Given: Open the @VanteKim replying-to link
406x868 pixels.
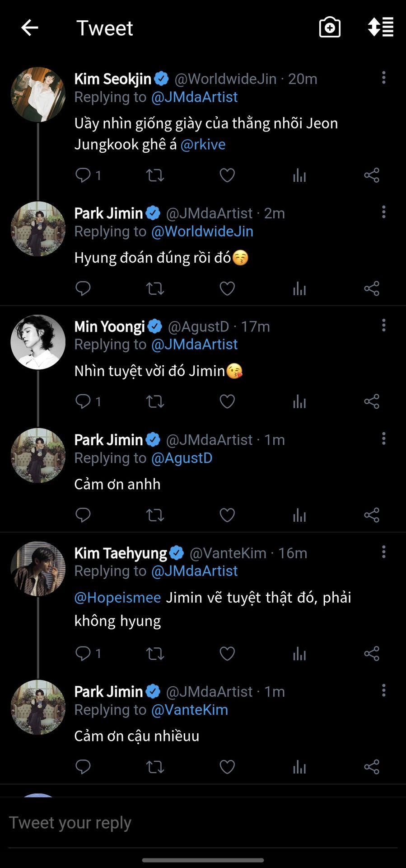Looking at the screenshot, I should pyautogui.click(x=190, y=710).
